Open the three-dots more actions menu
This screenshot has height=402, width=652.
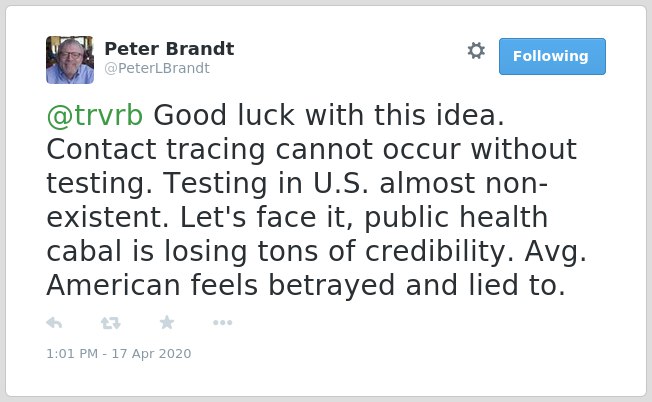point(222,323)
